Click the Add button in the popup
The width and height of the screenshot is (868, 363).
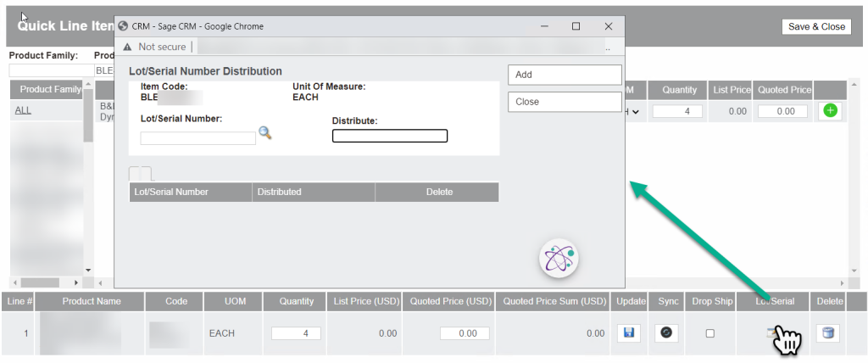click(x=565, y=75)
